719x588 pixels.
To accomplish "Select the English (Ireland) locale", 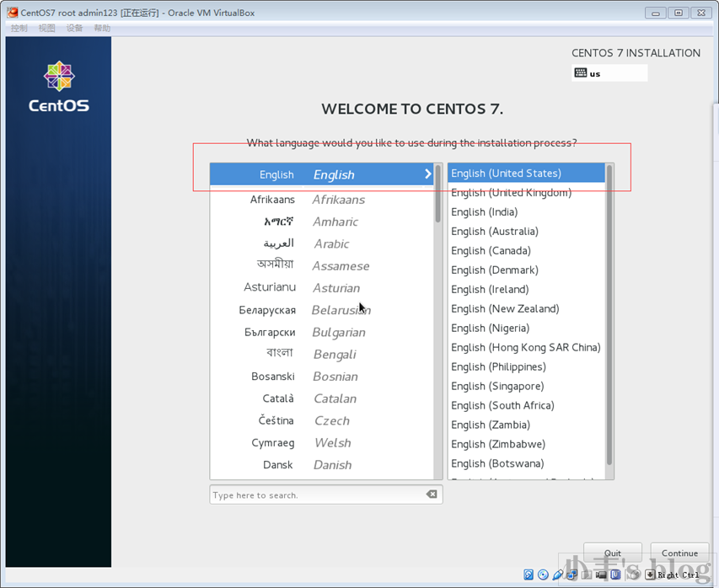I will (x=527, y=289).
